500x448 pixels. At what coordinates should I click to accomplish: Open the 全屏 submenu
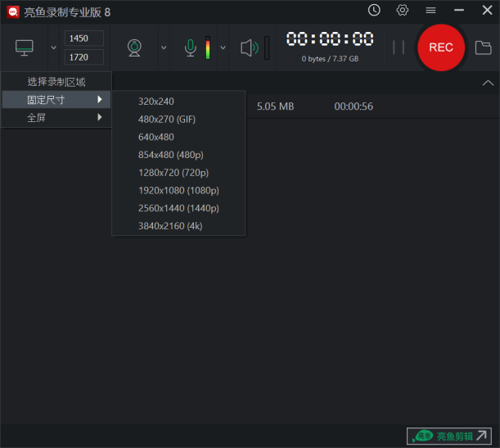(56, 118)
